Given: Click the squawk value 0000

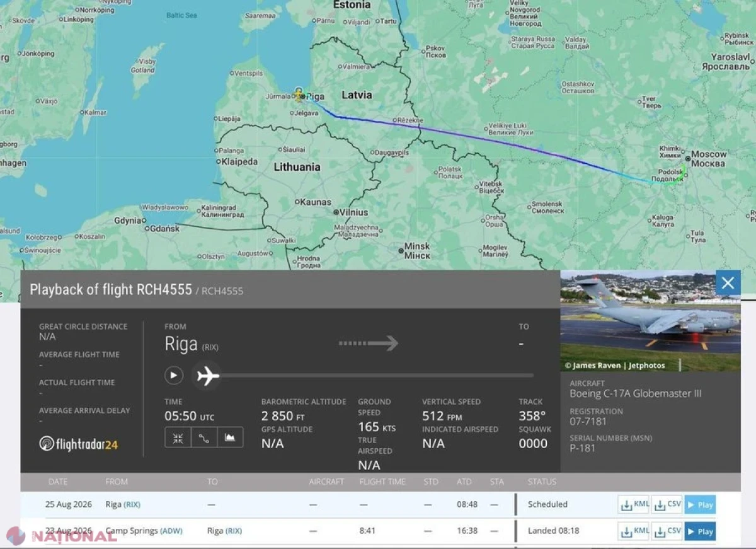Looking at the screenshot, I should [533, 444].
